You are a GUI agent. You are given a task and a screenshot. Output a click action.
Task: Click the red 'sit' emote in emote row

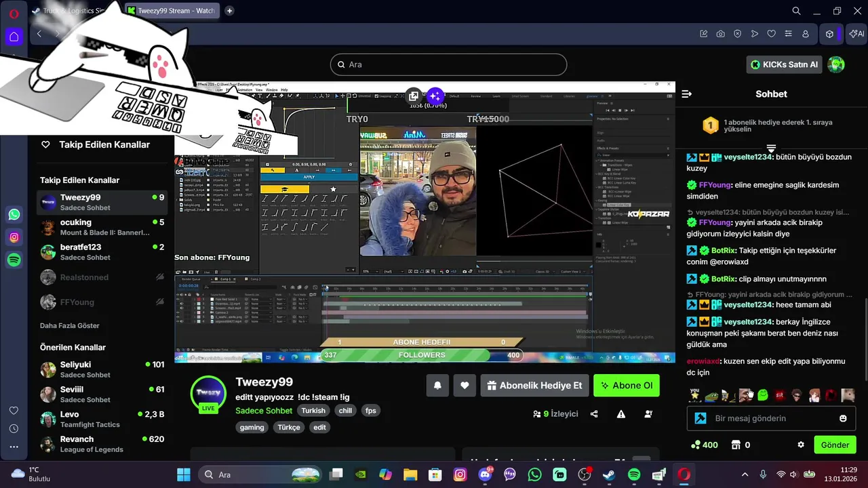pyautogui.click(x=780, y=395)
